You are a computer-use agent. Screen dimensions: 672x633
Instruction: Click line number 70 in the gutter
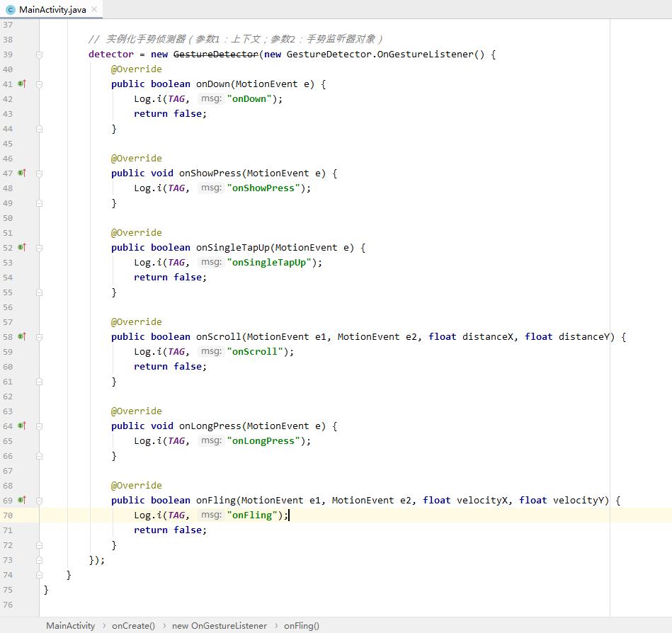point(8,515)
